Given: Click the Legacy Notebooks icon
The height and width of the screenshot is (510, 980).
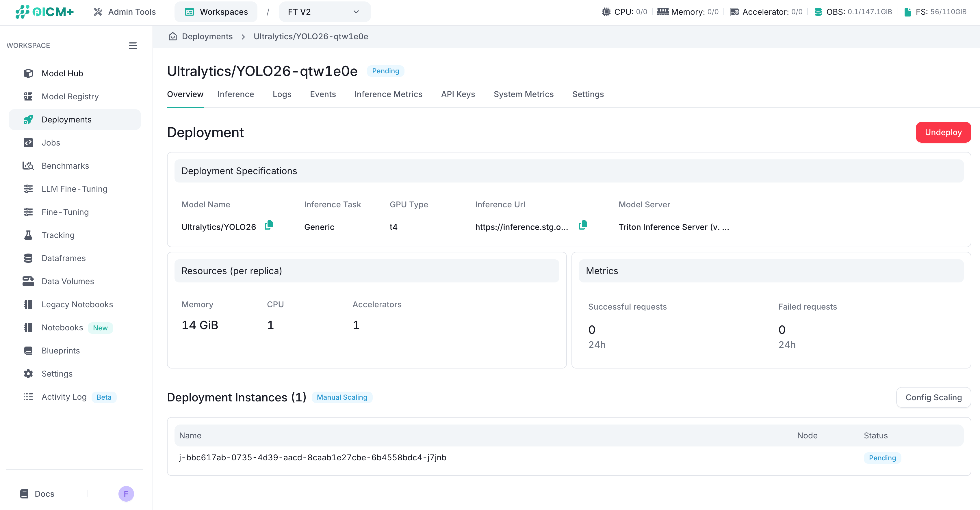Looking at the screenshot, I should click(x=28, y=305).
